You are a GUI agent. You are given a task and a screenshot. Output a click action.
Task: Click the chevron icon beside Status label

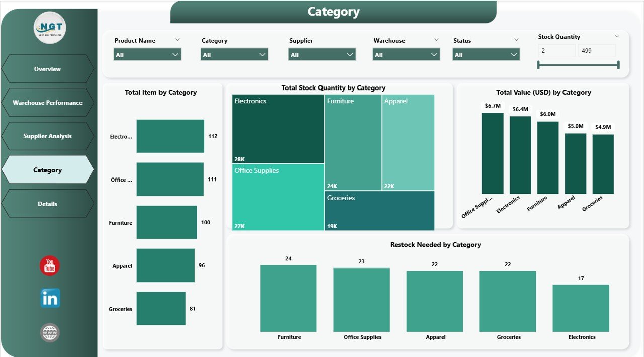(x=516, y=40)
